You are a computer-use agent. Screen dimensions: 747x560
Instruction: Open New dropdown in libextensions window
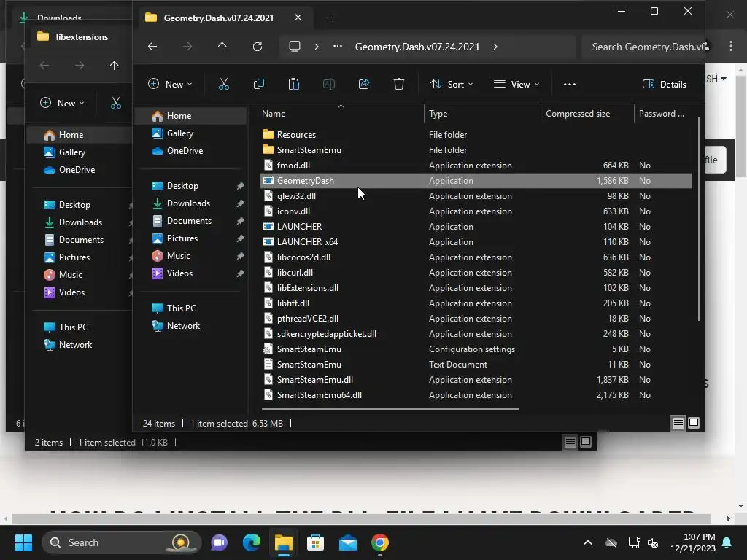[62, 103]
